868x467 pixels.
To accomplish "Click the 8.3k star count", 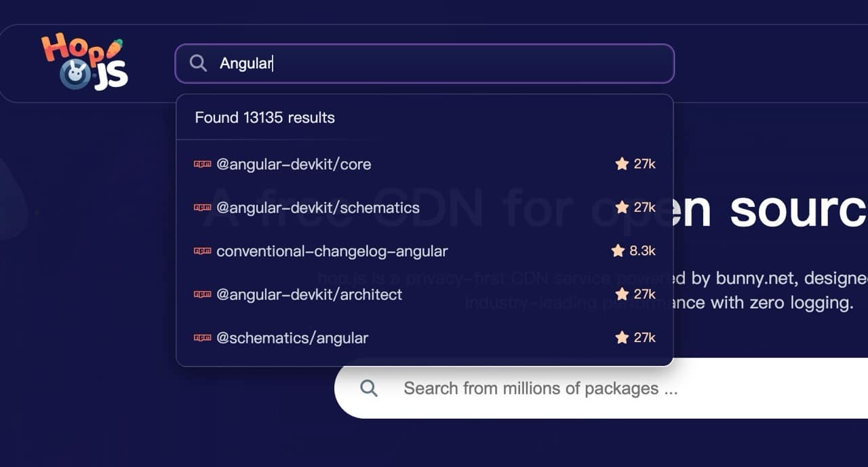I will pos(642,250).
